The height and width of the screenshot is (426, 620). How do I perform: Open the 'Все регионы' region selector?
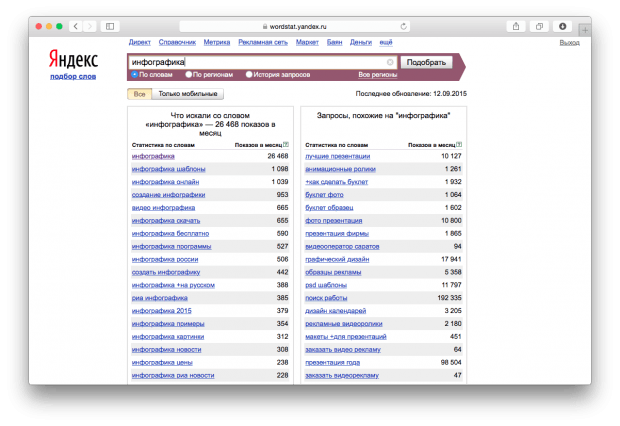click(377, 74)
